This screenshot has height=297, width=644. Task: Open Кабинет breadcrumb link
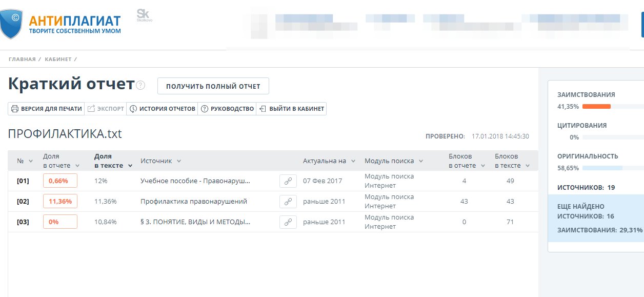(58, 60)
